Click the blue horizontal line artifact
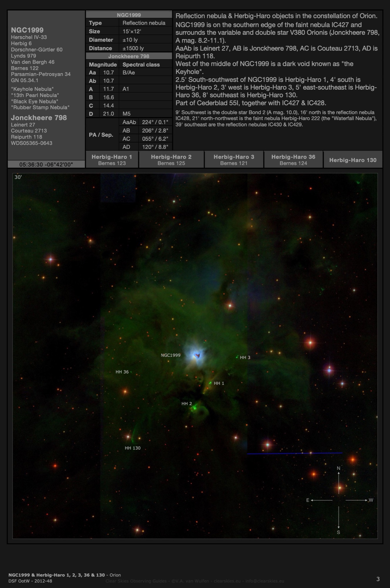Image resolution: width=390 pixels, height=588 pixels. point(295,453)
